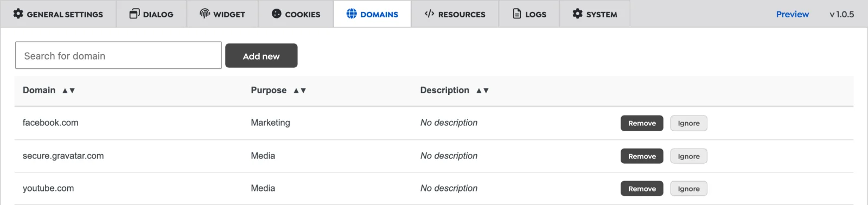Focus the Search for domain field
The image size is (868, 205).
pos(118,55)
